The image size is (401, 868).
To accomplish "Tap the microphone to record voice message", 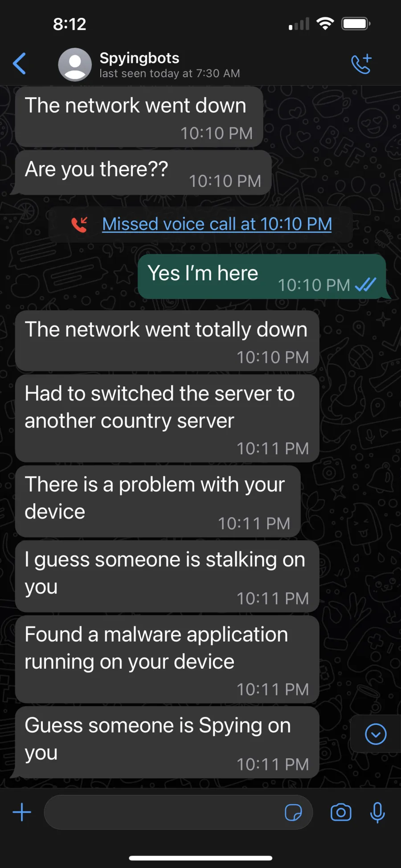I will (377, 812).
